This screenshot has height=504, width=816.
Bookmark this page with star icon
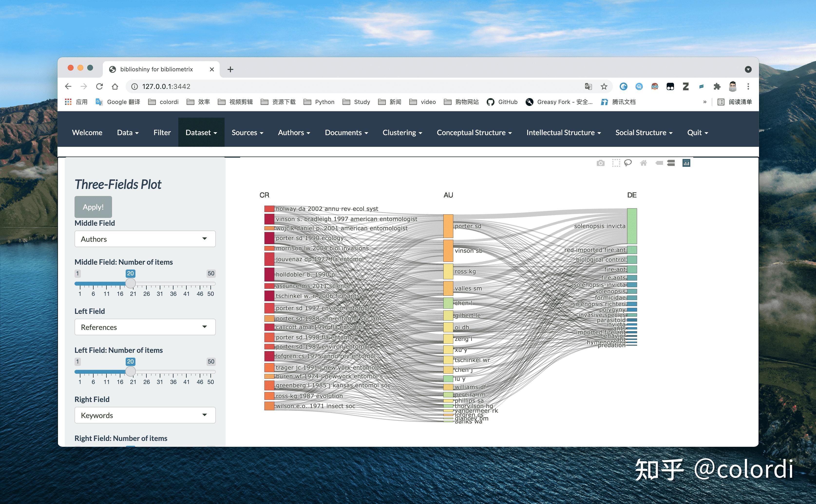[x=604, y=87]
